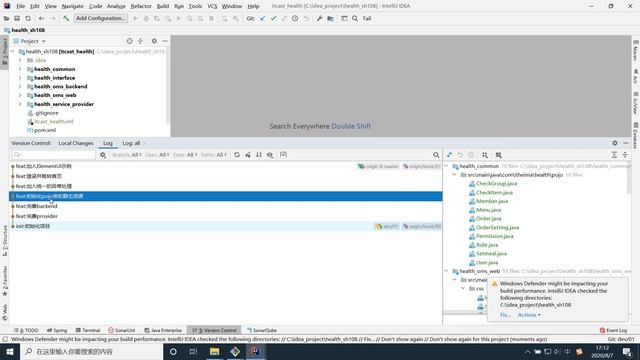
Task: Open the Paths: All filter dropdown
Action: (x=213, y=155)
